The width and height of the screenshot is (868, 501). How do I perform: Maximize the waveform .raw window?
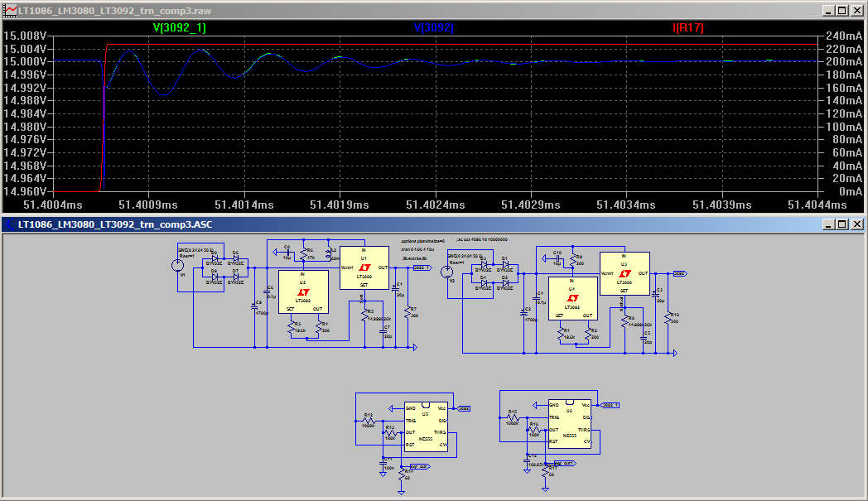point(842,11)
